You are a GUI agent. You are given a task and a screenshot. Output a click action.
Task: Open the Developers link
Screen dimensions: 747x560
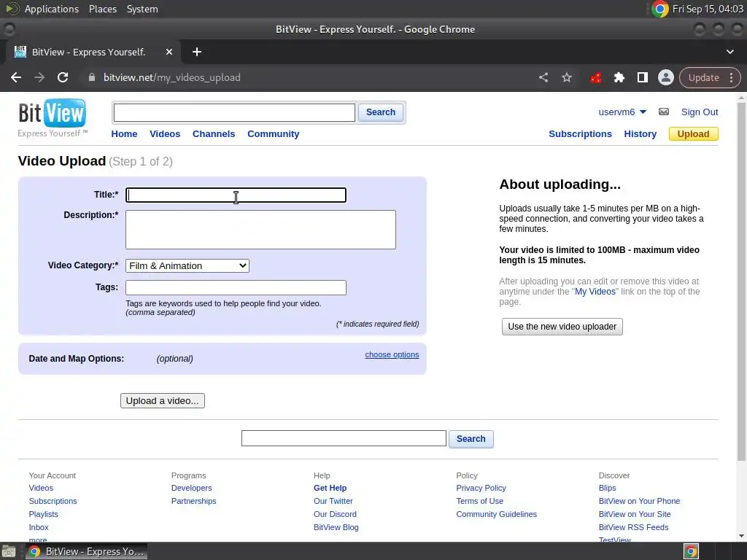tap(192, 488)
